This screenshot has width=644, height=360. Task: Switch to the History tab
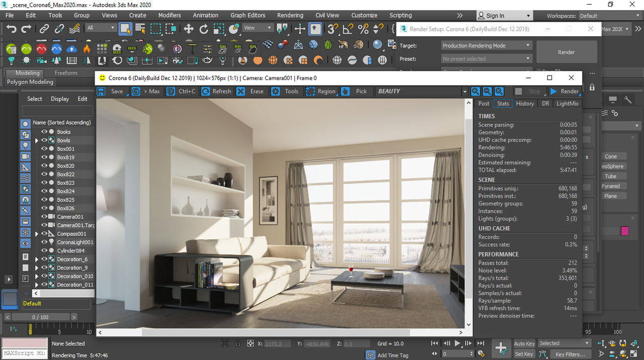[525, 103]
